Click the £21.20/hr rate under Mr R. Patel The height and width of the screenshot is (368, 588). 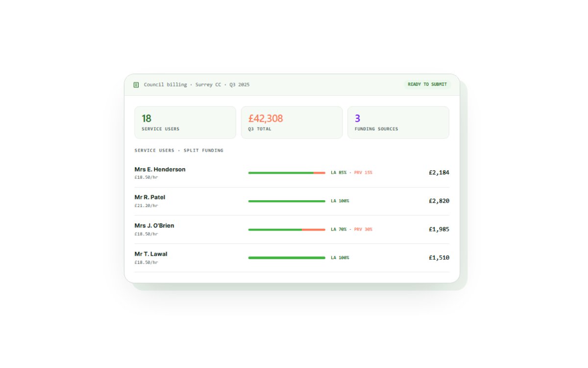[146, 206]
